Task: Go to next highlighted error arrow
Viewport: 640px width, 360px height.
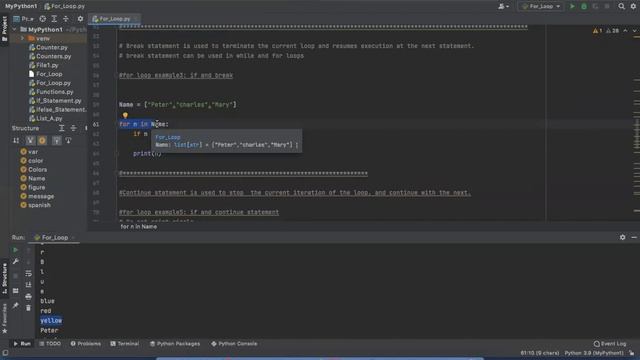Action: click(634, 31)
